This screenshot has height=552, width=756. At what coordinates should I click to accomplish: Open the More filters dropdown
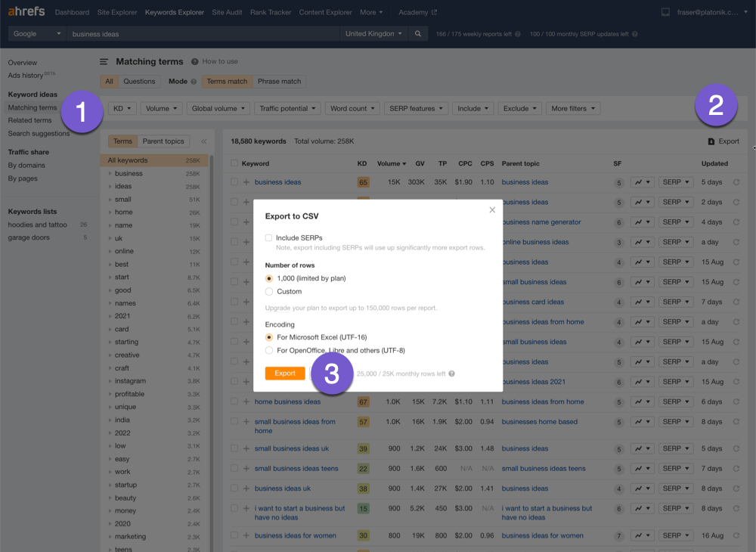coord(572,108)
